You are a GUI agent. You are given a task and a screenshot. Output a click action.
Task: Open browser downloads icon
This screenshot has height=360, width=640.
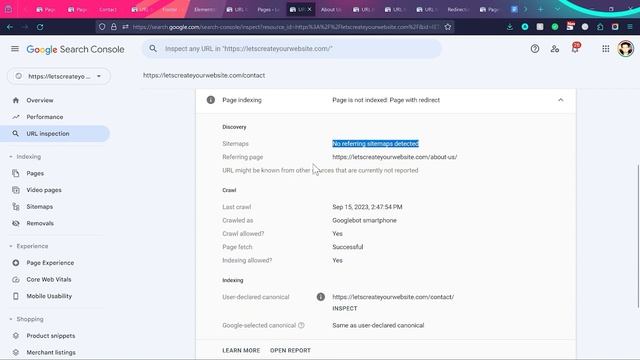(x=510, y=27)
